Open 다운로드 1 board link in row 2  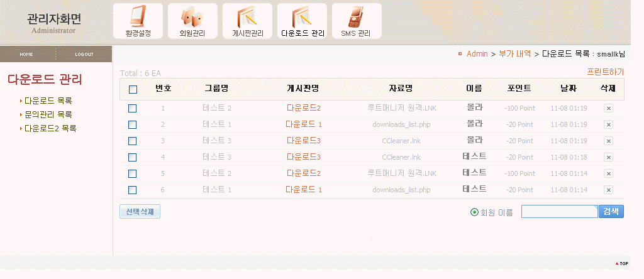click(304, 124)
